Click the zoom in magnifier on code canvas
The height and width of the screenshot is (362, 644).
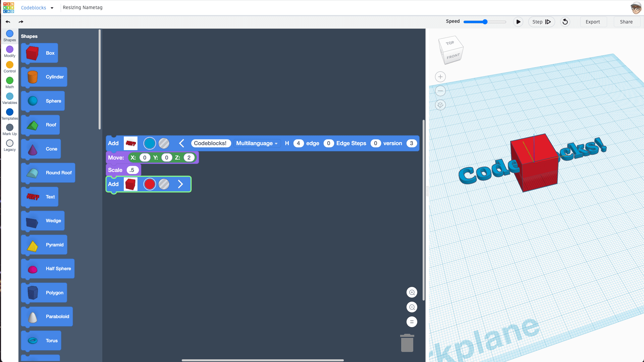(412, 292)
